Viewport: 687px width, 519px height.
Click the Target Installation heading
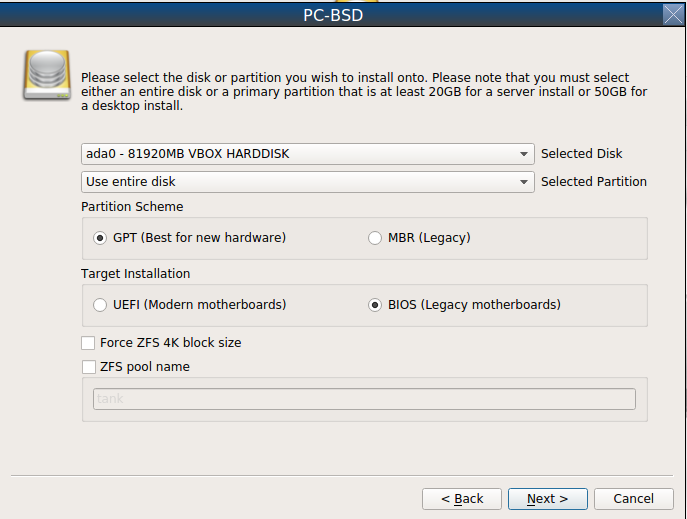pyautogui.click(x=135, y=274)
